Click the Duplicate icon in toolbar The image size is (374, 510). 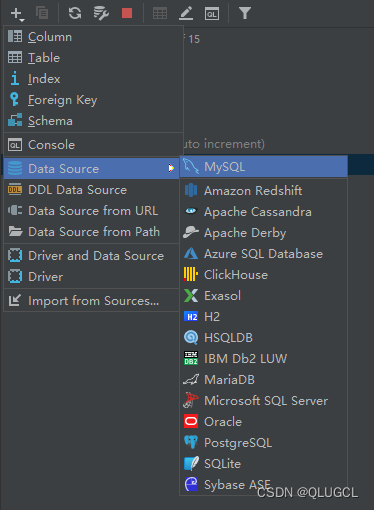point(42,13)
